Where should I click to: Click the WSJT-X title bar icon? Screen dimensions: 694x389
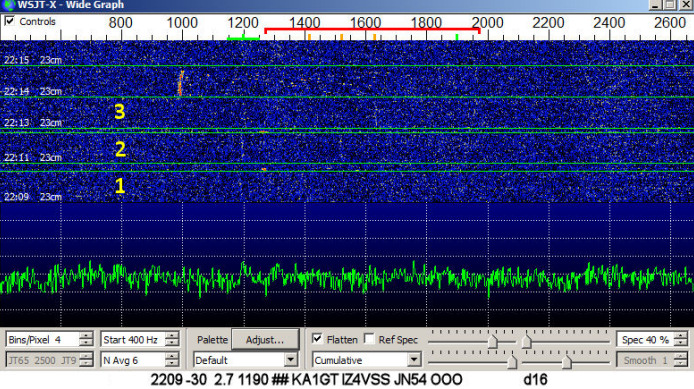pyautogui.click(x=8, y=5)
